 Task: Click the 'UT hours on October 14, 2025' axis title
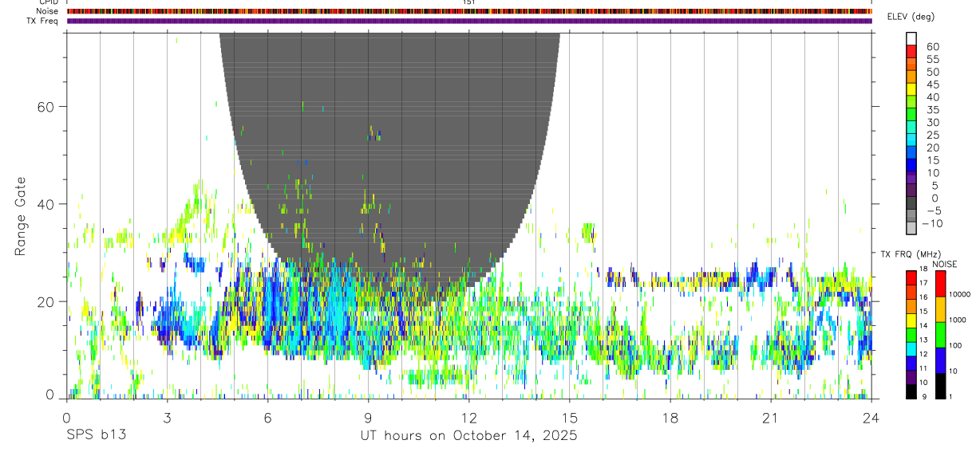click(x=469, y=435)
